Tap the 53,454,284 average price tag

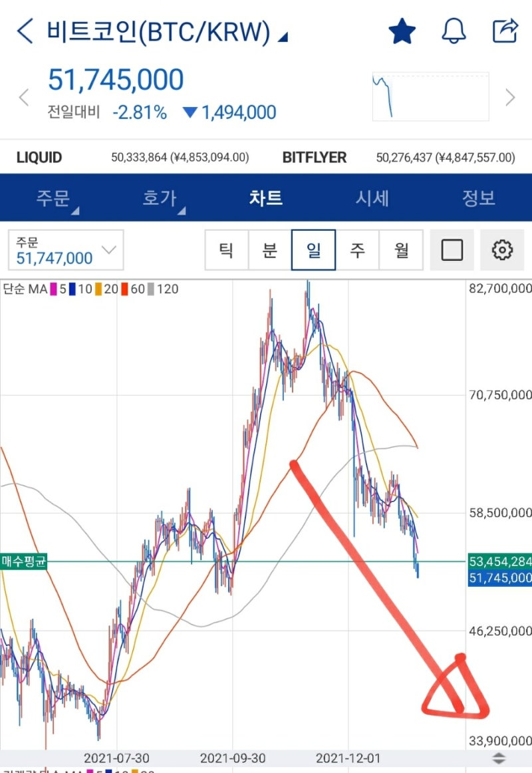click(x=500, y=561)
